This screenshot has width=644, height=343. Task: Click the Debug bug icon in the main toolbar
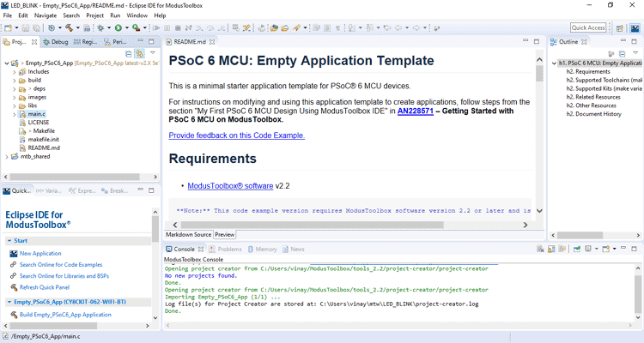pyautogui.click(x=100, y=27)
